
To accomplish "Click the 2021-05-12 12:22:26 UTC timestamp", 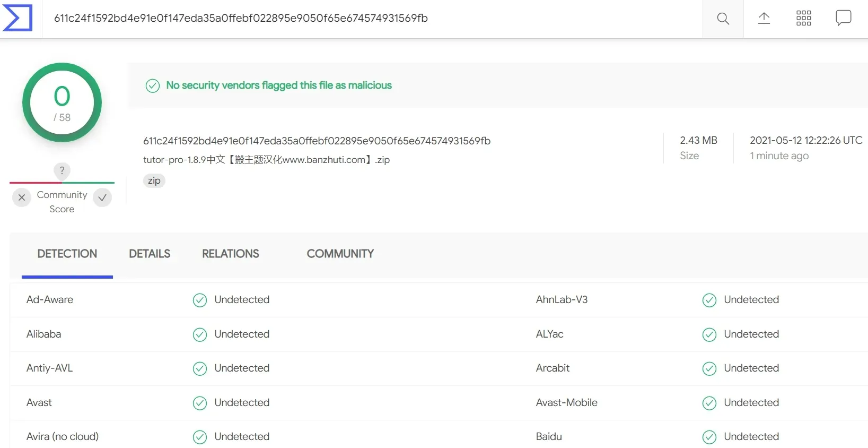I will coord(806,140).
